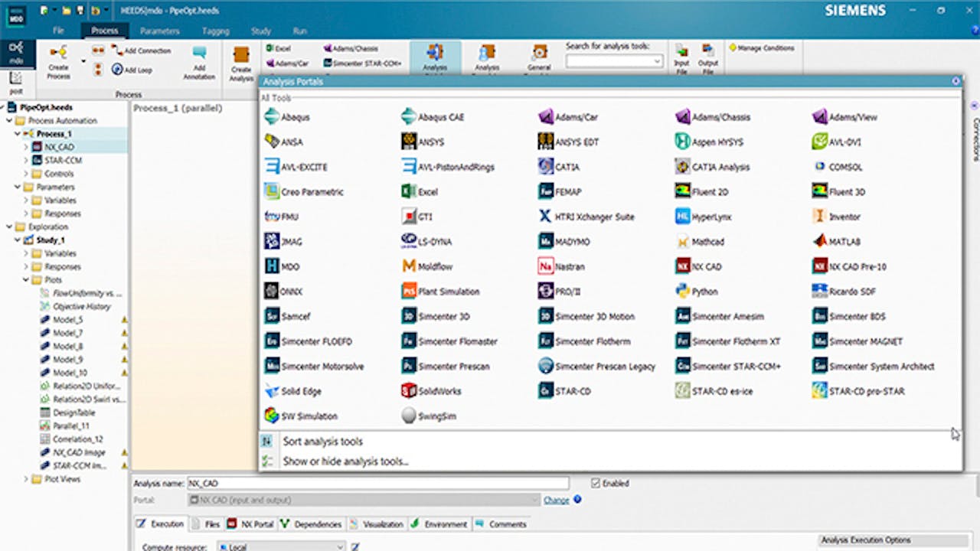Open the post mode sidebar button
980x551 pixels.
pos(15,82)
